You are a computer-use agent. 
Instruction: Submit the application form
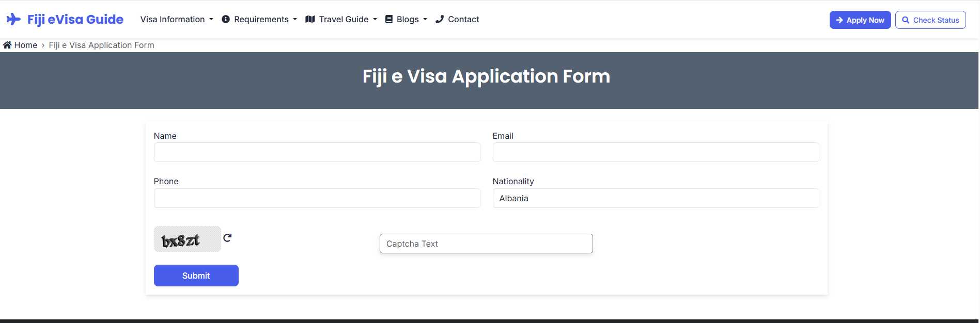[196, 276]
